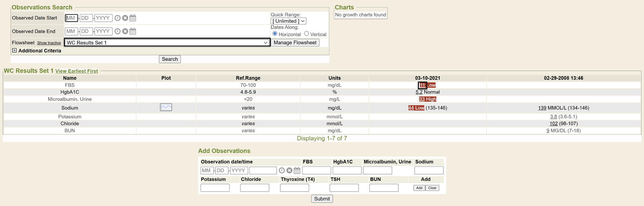Click View Earliest First link
This screenshot has height=206, width=644.
(76, 71)
